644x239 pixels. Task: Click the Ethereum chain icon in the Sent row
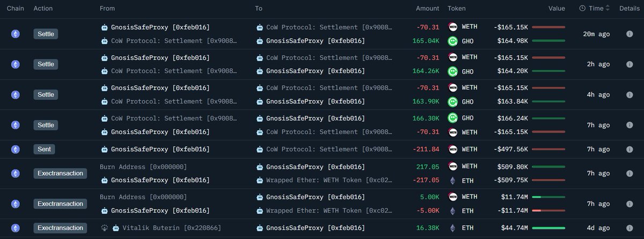16,149
